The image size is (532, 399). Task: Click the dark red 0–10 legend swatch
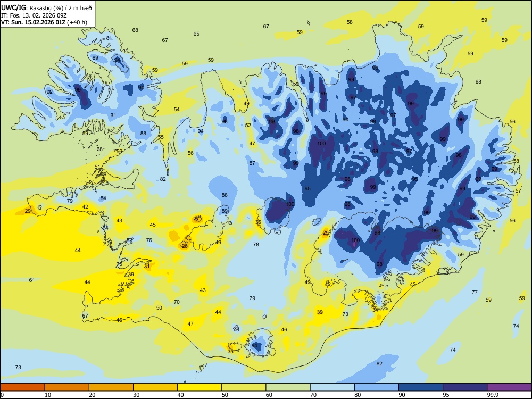[x=22, y=387]
